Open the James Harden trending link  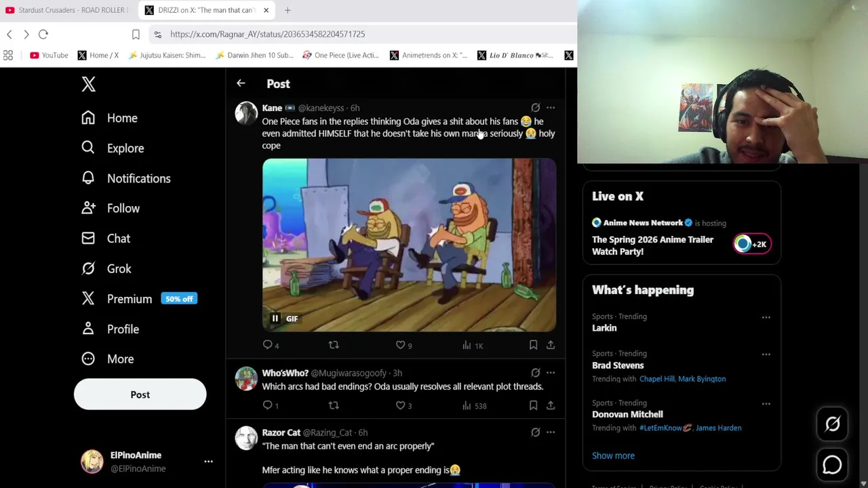718,428
